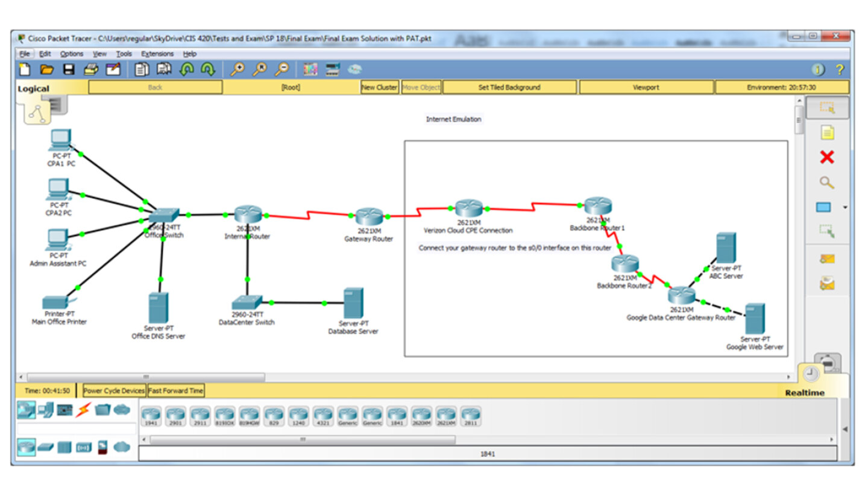Click Set Tiled Background button

[x=509, y=87]
